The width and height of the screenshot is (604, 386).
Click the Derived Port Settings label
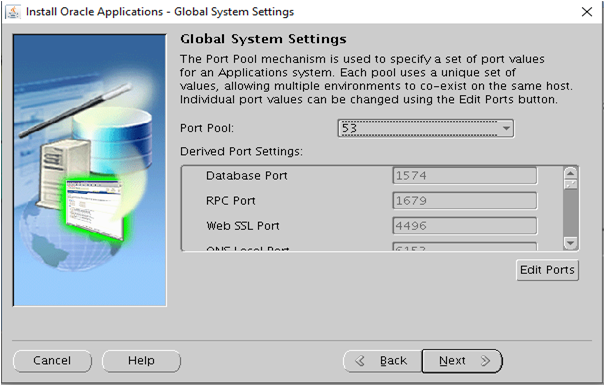(x=242, y=151)
